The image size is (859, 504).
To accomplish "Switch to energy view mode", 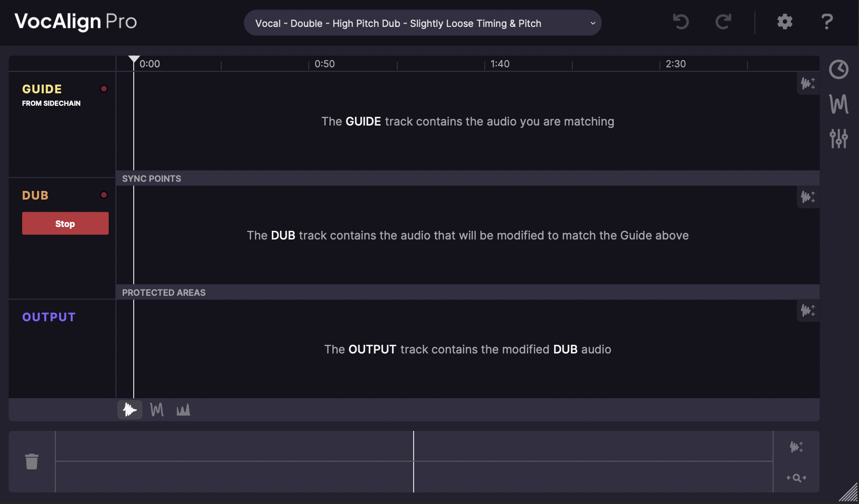I will pos(183,410).
